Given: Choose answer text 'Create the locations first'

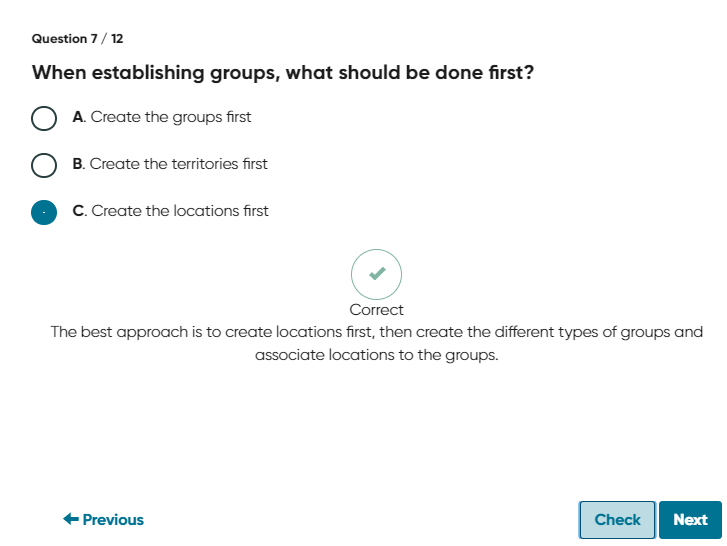Looking at the screenshot, I should 180,211.
